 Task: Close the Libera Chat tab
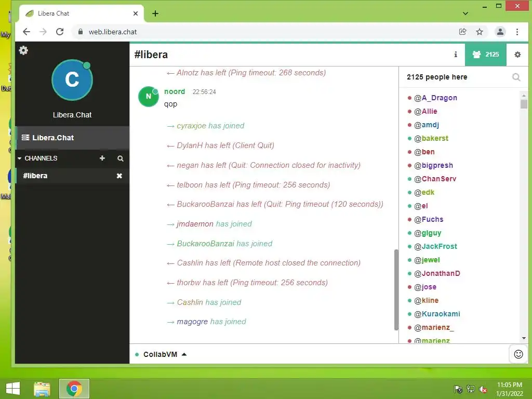coord(136,14)
